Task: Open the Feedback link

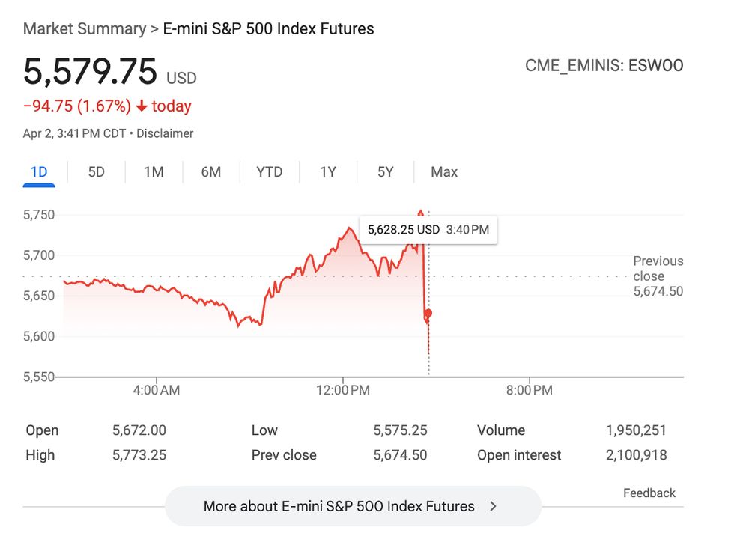Action: coord(649,493)
